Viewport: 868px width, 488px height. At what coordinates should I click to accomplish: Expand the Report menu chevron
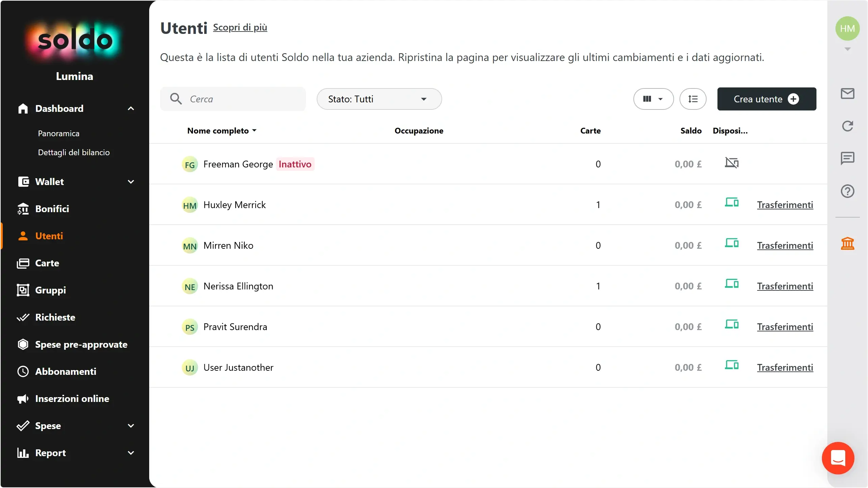[131, 453]
